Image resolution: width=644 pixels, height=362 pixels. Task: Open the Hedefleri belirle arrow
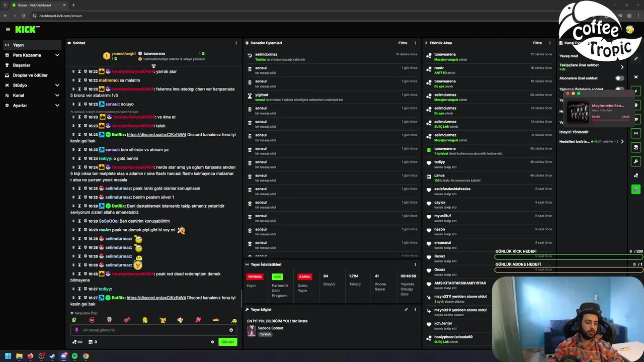tap(622, 141)
